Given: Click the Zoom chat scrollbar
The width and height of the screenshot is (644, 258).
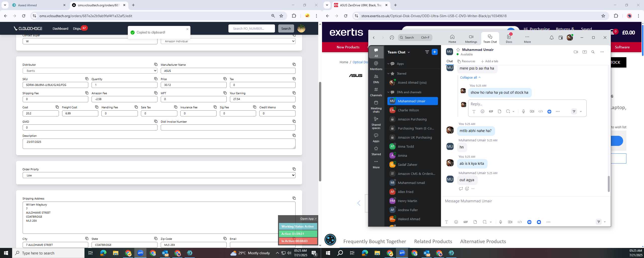Looking at the screenshot, I should 609,184.
